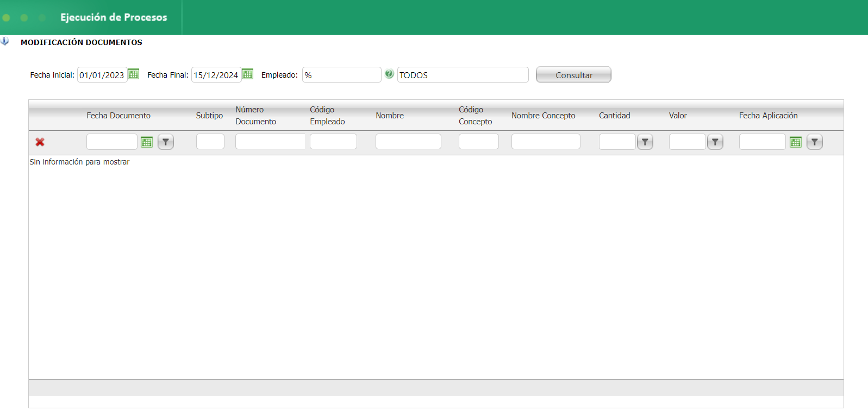Image resolution: width=868 pixels, height=411 pixels.
Task: Click the Cantidad filter box
Action: pos(617,142)
